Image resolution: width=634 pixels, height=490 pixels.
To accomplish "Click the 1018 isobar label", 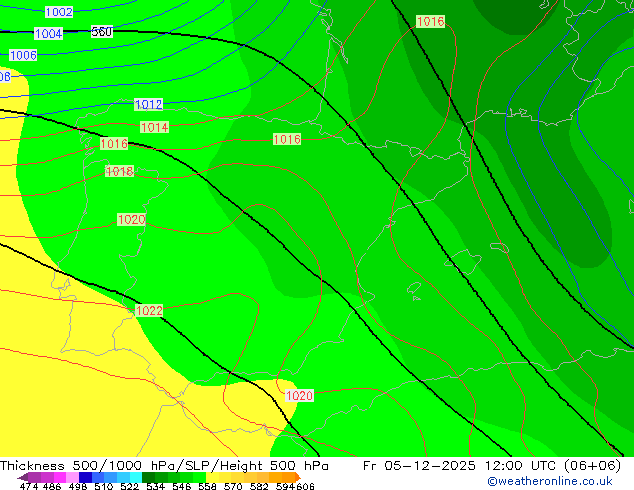I will [x=119, y=171].
